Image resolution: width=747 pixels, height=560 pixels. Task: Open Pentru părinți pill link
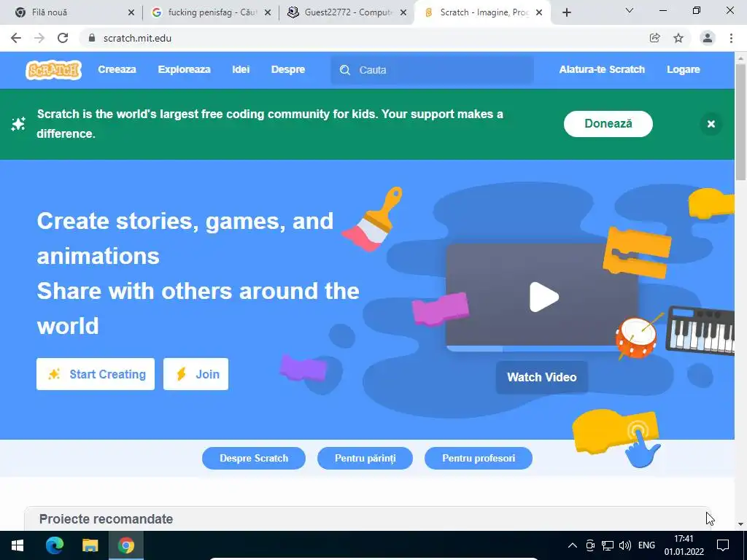tap(365, 458)
